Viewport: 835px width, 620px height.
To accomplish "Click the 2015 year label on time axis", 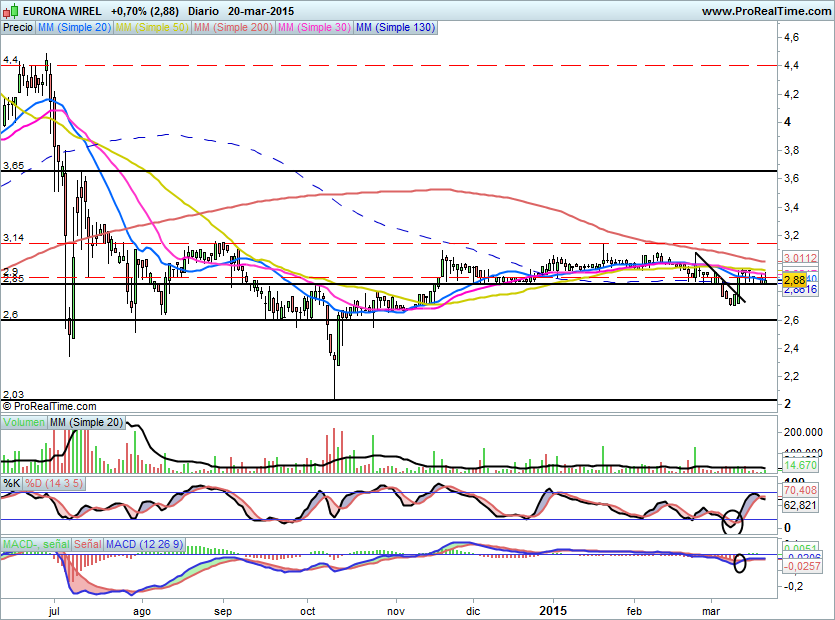I will coord(553,610).
